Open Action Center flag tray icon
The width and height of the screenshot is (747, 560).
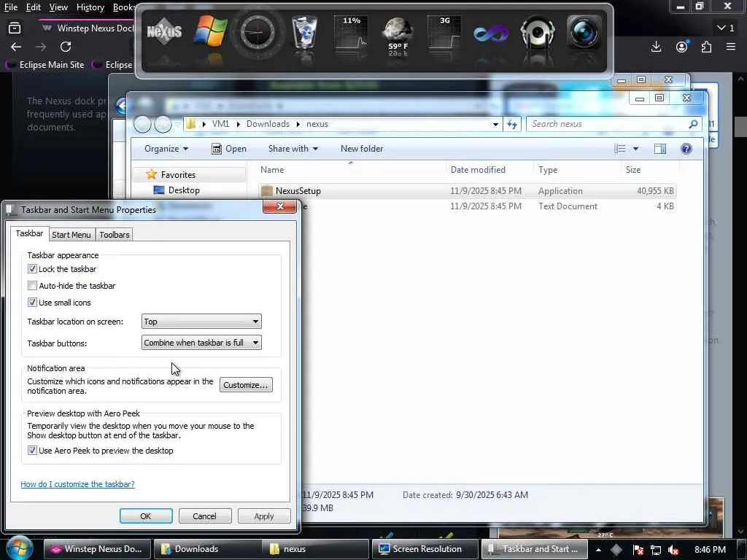pyautogui.click(x=638, y=550)
